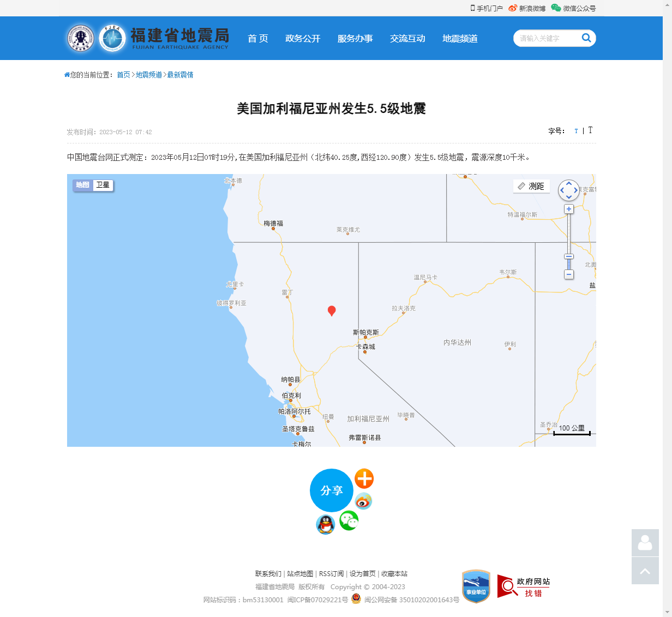The height and width of the screenshot is (617, 672).
Task: Select the 地图 map view toggle
Action: [x=83, y=185]
